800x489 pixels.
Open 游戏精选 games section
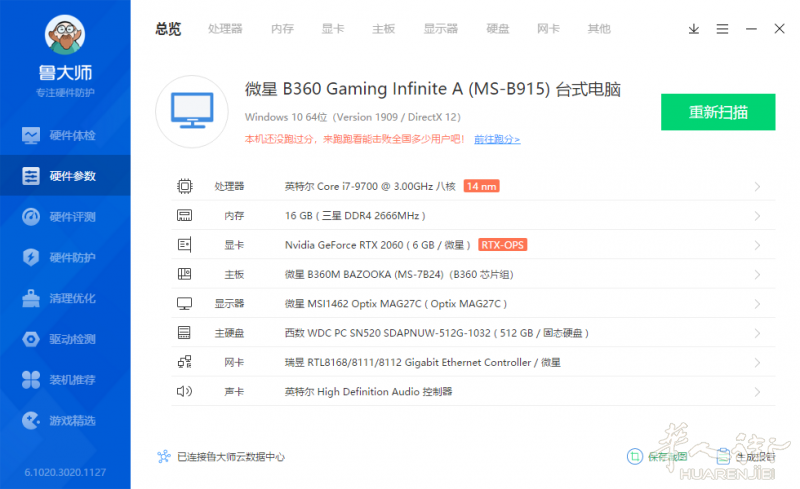coord(65,421)
